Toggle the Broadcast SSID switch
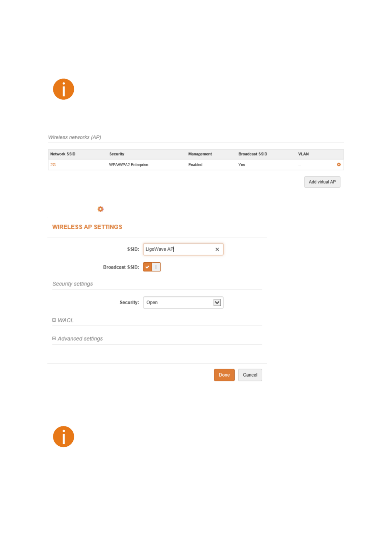 pyautogui.click(x=152, y=267)
